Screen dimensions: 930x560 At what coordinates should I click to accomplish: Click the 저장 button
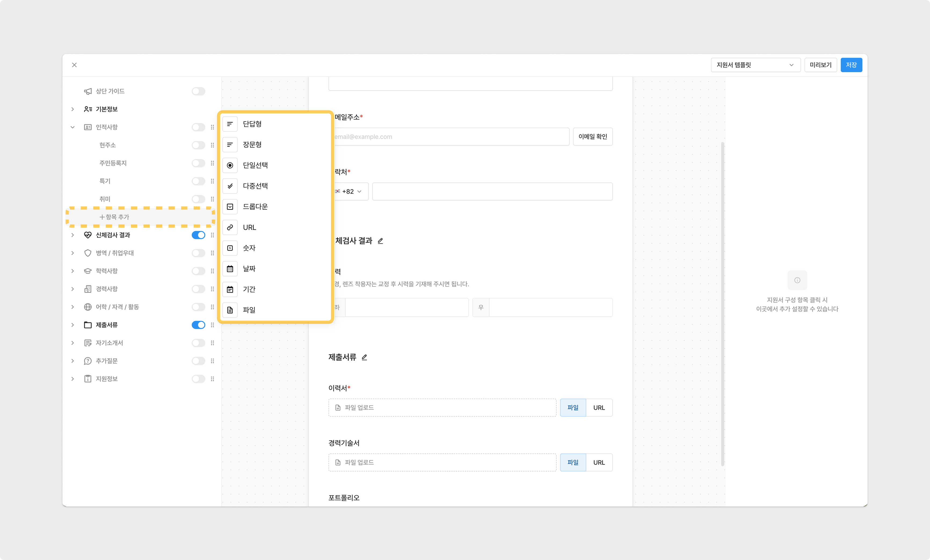pyautogui.click(x=851, y=65)
